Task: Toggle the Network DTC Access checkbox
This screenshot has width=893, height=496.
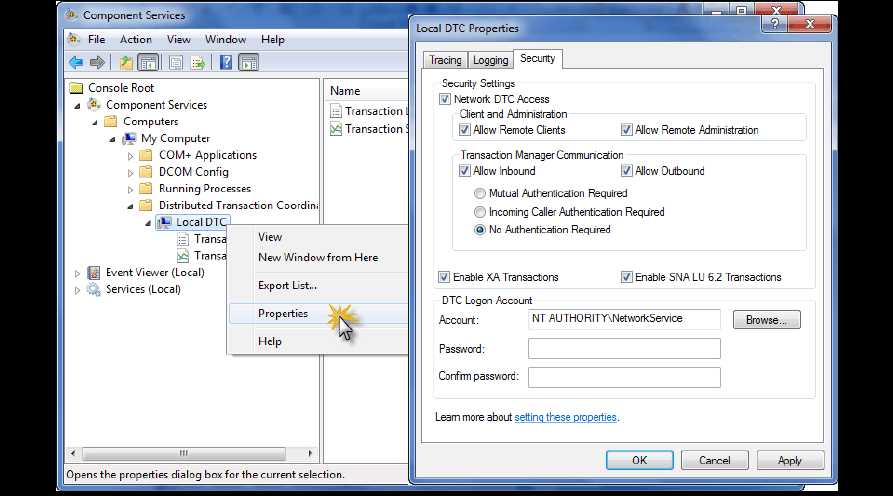Action: pyautogui.click(x=445, y=99)
